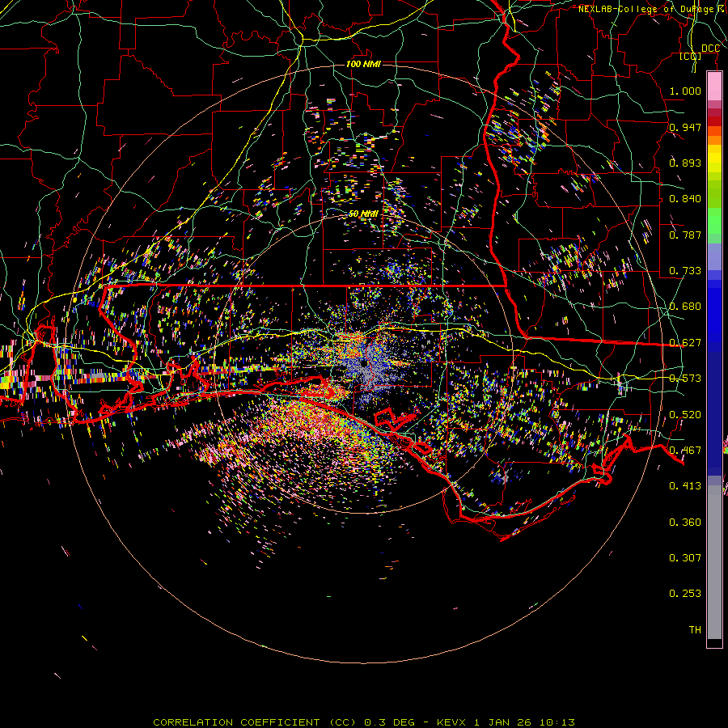Click the 0.893 color scale value

pyautogui.click(x=685, y=163)
